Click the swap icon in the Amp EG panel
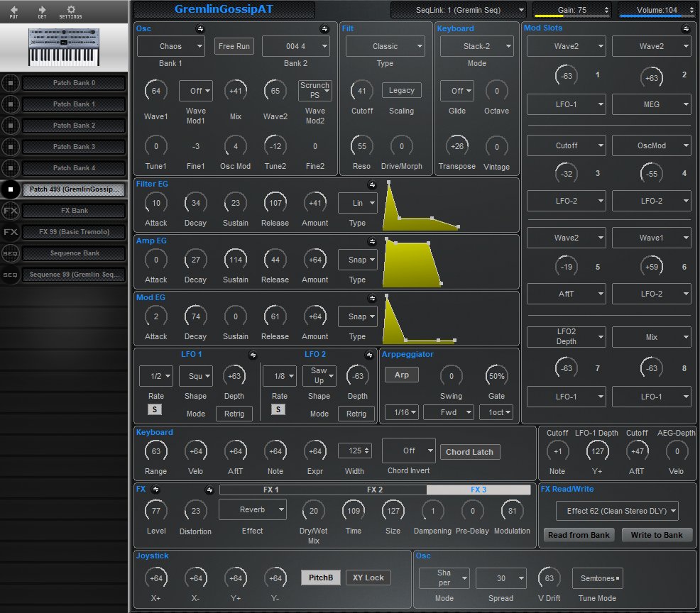700x613 pixels. click(x=372, y=241)
